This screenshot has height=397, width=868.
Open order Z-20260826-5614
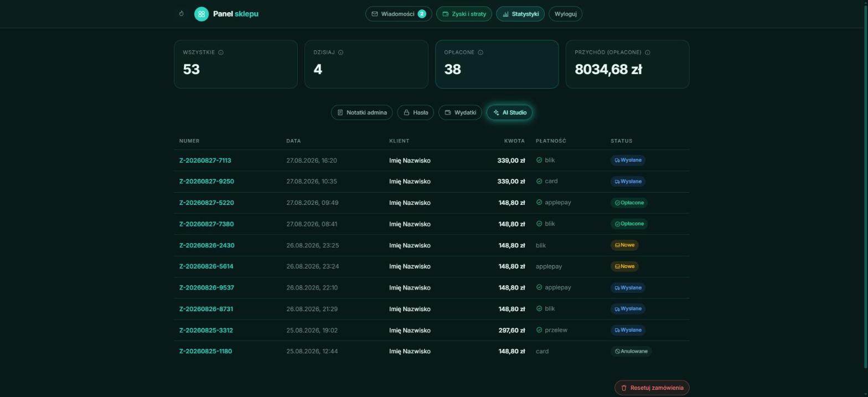click(x=206, y=266)
